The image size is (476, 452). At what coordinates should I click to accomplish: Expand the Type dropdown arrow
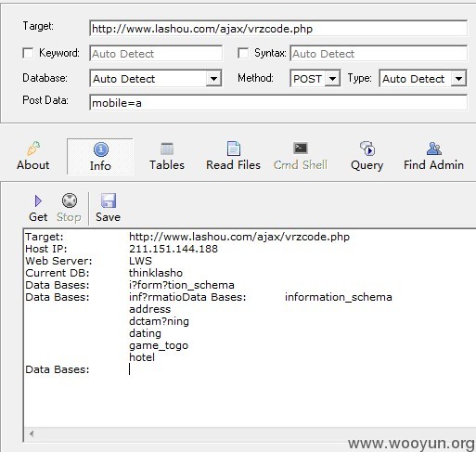click(458, 79)
